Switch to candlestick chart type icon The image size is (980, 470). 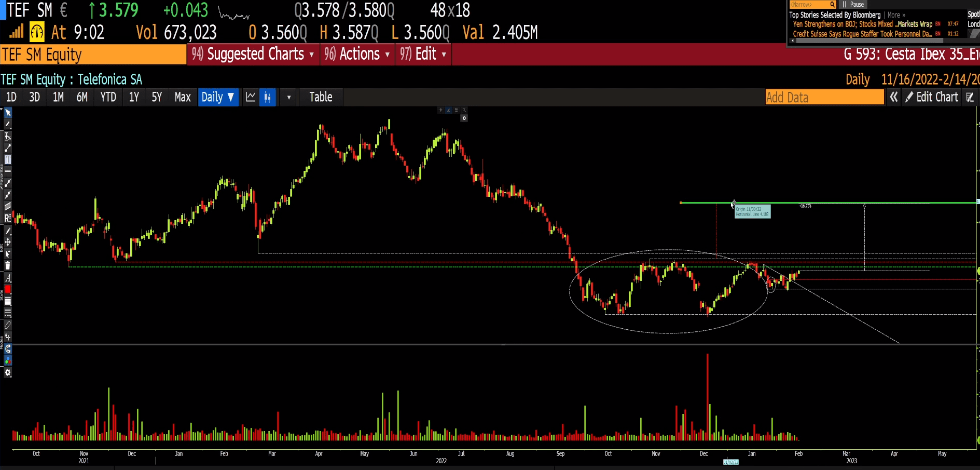pos(268,97)
